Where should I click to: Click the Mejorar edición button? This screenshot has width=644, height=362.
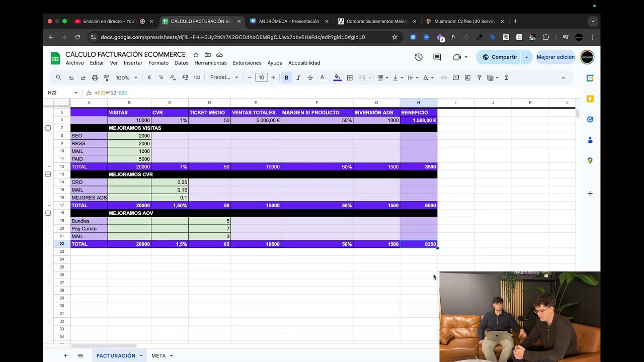pyautogui.click(x=555, y=57)
